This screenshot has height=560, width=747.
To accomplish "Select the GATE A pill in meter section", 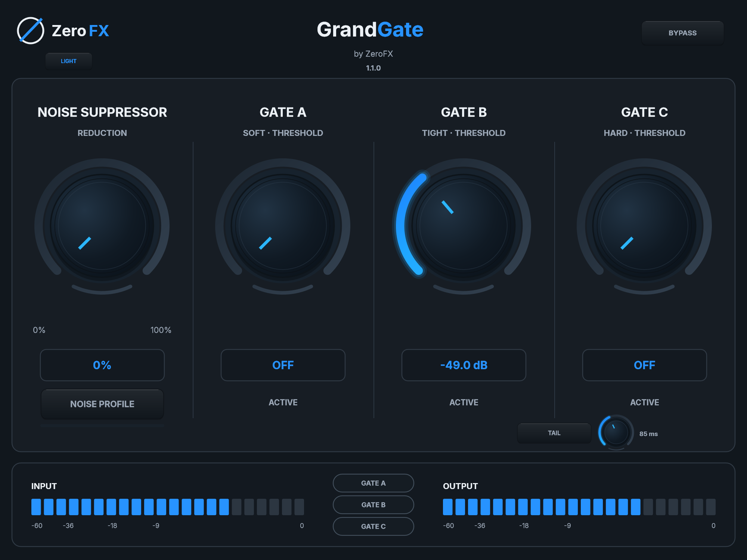I will 373,483.
